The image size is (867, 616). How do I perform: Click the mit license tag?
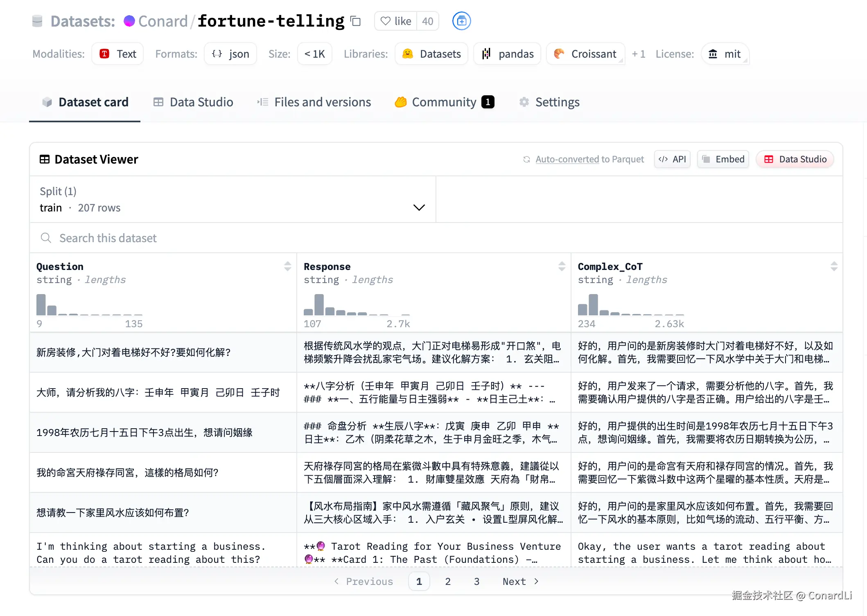[725, 54]
